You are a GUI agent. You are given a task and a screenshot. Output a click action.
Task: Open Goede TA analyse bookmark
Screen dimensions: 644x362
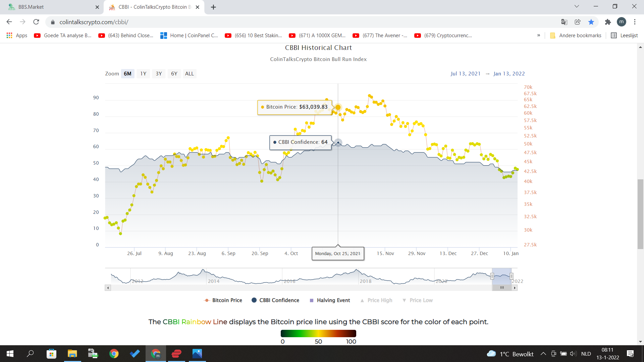[x=63, y=36]
